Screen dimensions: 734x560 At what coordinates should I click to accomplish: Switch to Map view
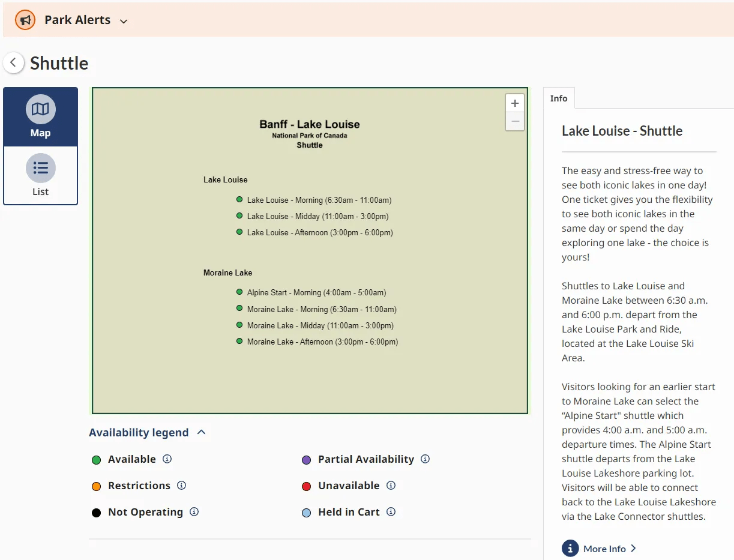pyautogui.click(x=41, y=117)
